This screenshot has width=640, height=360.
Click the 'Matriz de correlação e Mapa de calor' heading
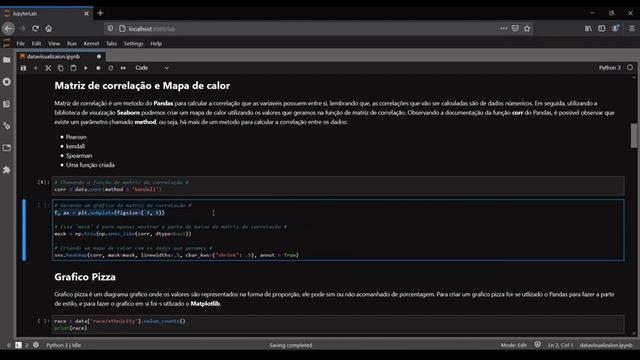click(x=142, y=86)
